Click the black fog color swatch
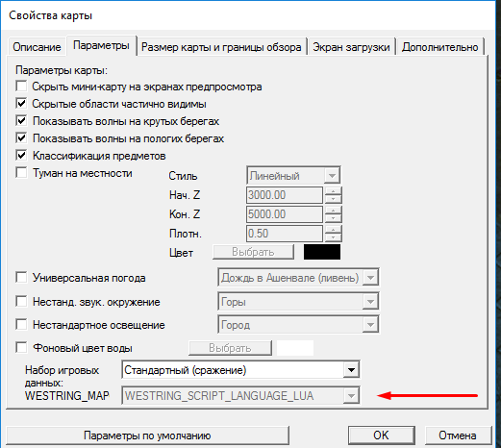 pos(322,252)
